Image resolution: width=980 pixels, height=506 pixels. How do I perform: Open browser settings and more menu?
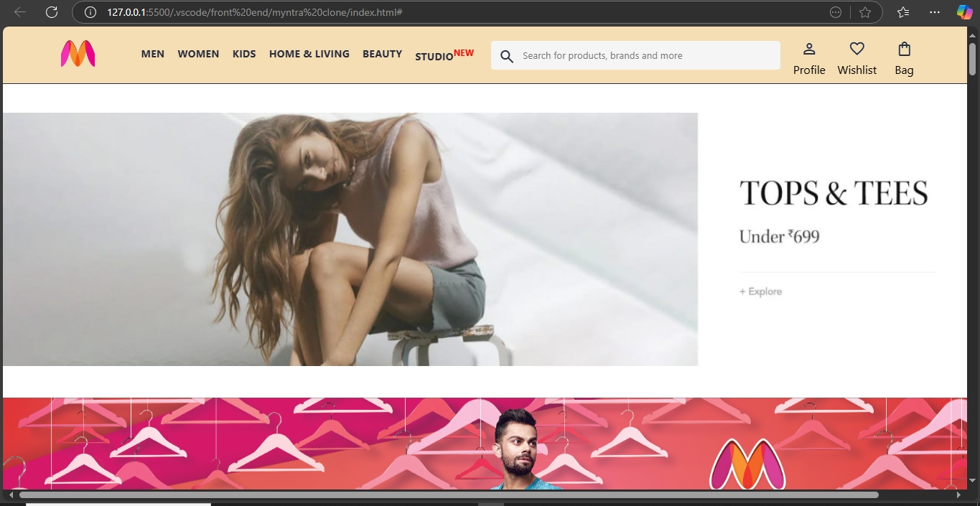934,12
